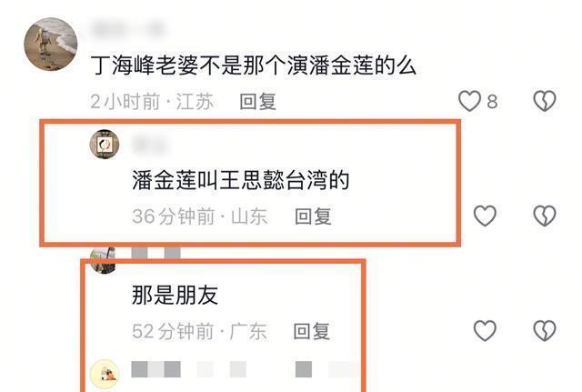
Task: Select comment text 丁海峰老婆不是那个演潘金莲的么
Action: tap(253, 65)
